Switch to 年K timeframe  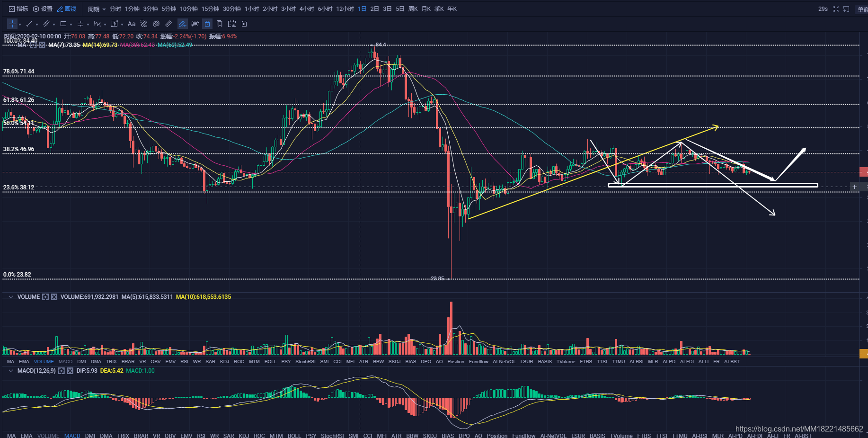point(452,9)
